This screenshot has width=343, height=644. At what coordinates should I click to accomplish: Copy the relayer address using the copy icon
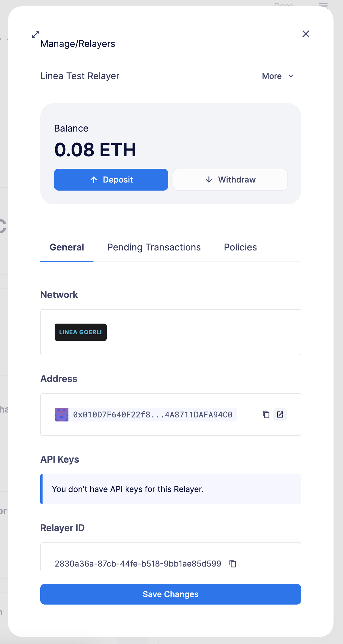coord(266,415)
